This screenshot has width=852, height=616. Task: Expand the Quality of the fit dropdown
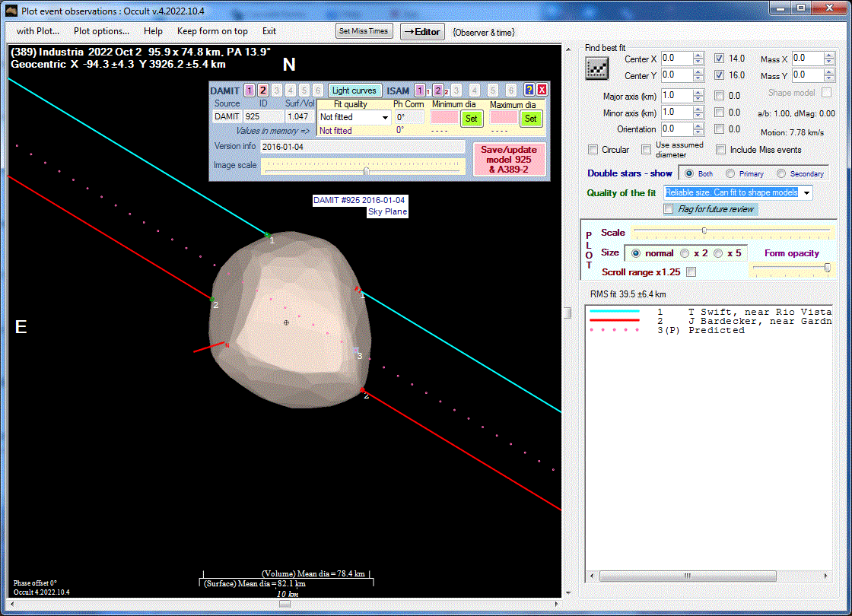pos(806,193)
